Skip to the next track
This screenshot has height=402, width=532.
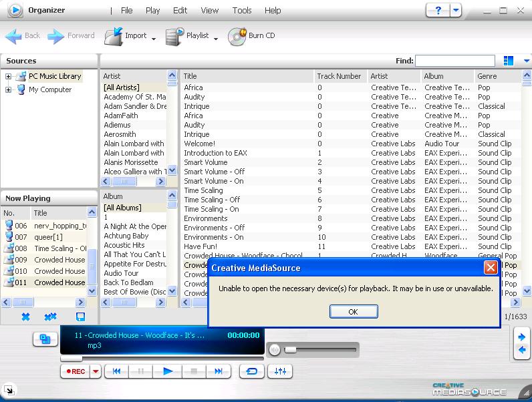tap(218, 371)
